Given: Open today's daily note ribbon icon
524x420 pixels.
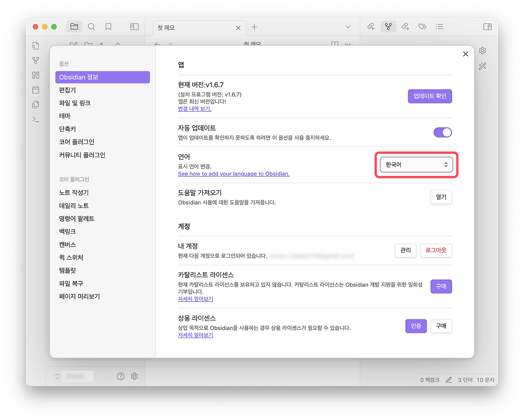Looking at the screenshot, I should pos(36,90).
